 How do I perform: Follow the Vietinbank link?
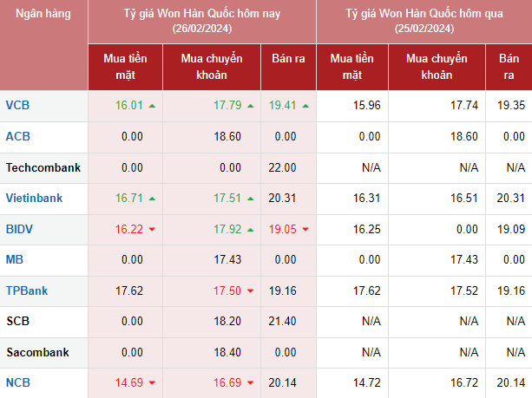click(34, 199)
